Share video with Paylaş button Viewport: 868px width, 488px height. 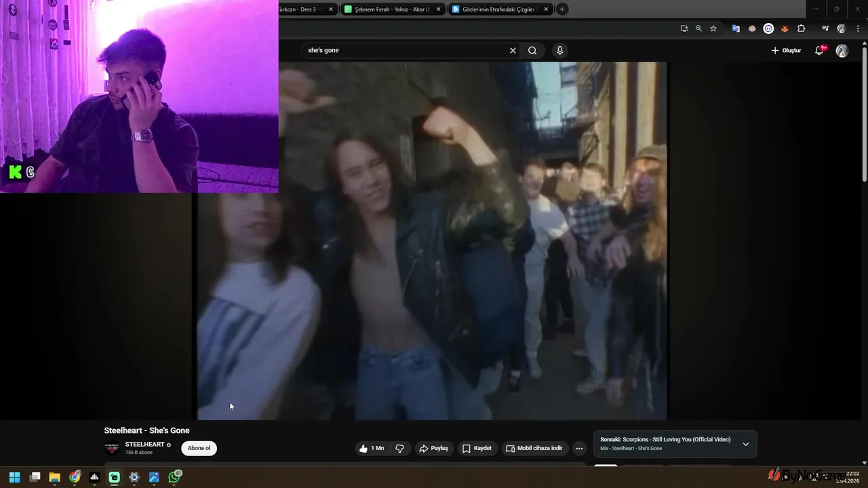[433, 448]
